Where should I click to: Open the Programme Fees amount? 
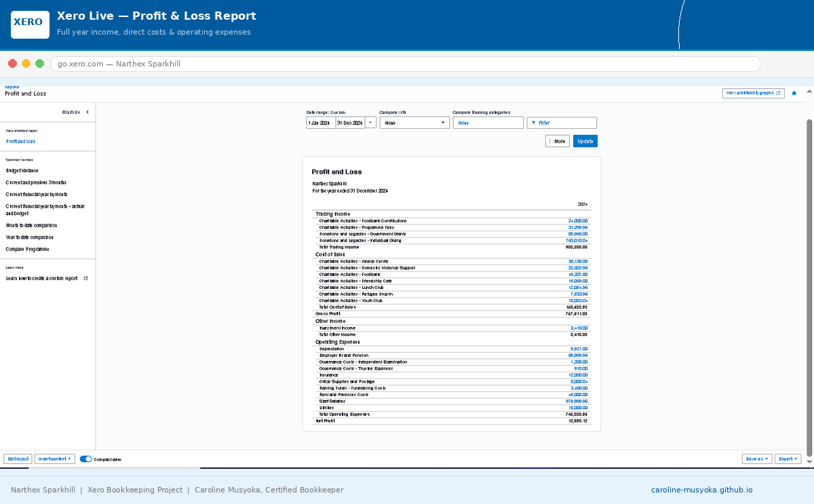point(578,227)
